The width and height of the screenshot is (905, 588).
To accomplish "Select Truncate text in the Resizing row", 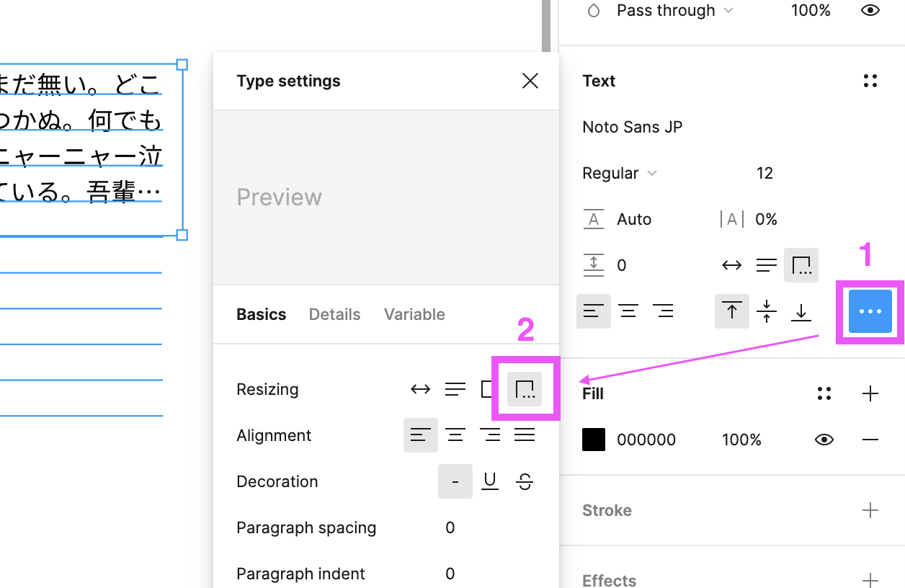I will [525, 390].
